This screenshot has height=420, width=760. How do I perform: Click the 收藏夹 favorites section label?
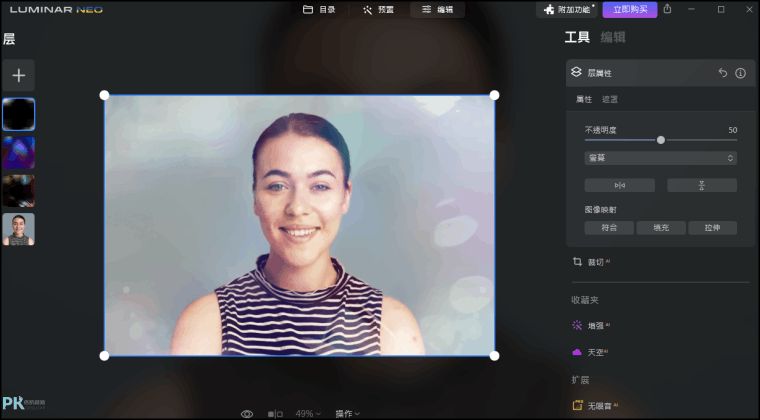point(585,300)
